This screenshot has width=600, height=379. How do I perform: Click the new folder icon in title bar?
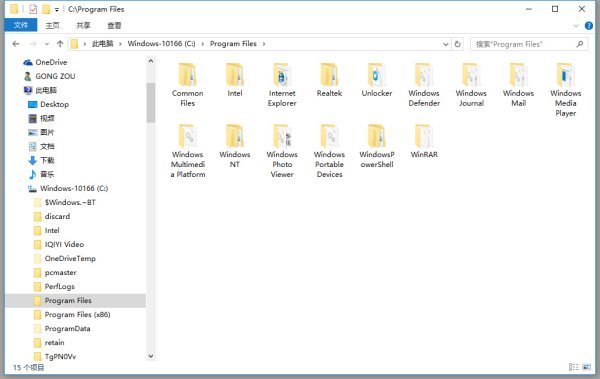pos(46,9)
